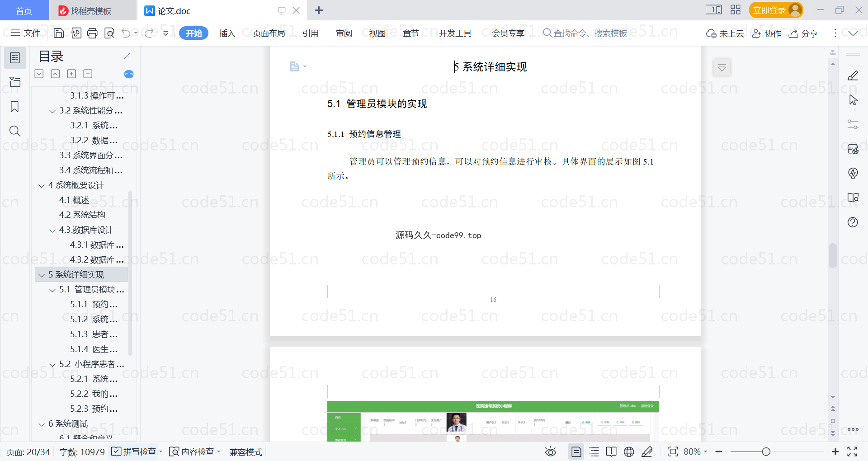
Task: Open the 引用 ribbon tab
Action: 311,33
